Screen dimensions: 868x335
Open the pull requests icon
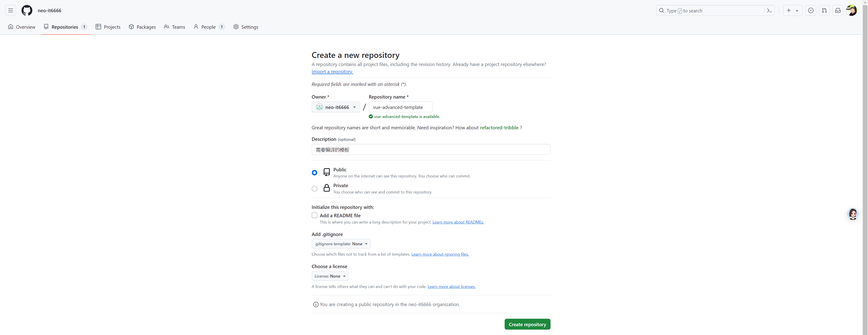(824, 10)
